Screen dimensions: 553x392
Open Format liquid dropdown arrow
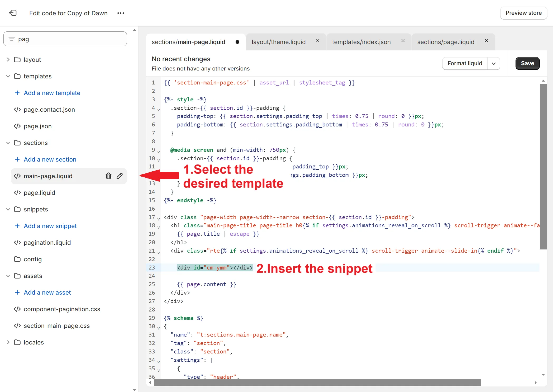point(494,64)
